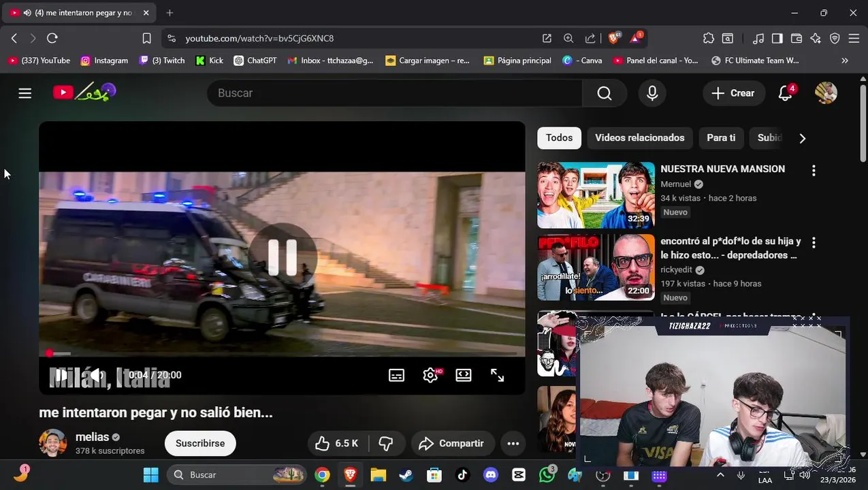The height and width of the screenshot is (490, 868).
Task: Show hidden system tray icons
Action: [x=720, y=475]
